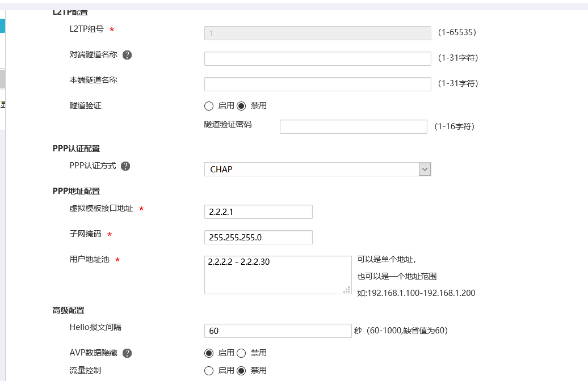Viewport: 588px width, 381px height.
Task: Click the 子网掩码 input field
Action: tap(258, 238)
